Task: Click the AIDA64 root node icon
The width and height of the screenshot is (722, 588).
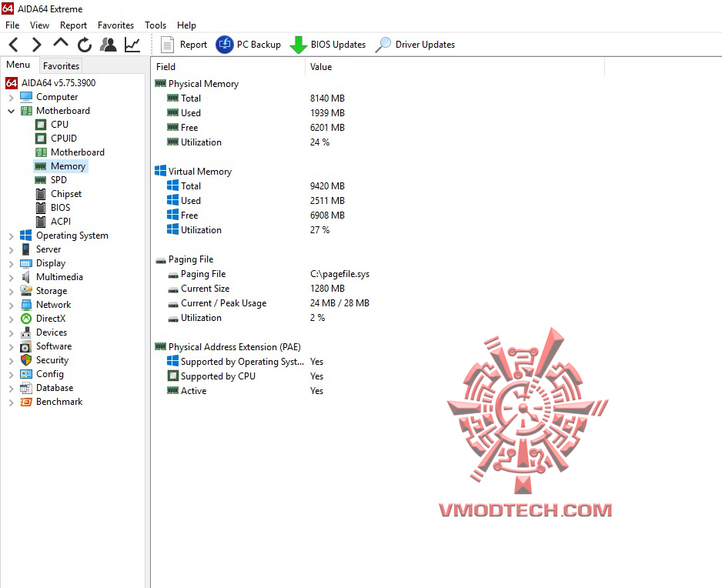Action: [x=12, y=83]
